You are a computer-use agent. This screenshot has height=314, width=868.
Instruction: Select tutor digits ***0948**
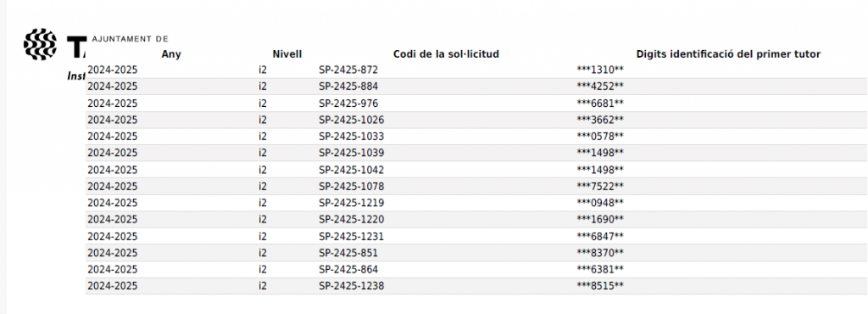pos(600,203)
